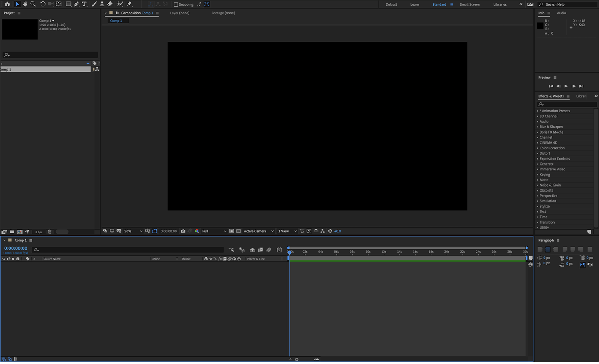Screen dimensions: 599x364
Task: Open the Graph Editor in the timeline
Action: [279, 250]
